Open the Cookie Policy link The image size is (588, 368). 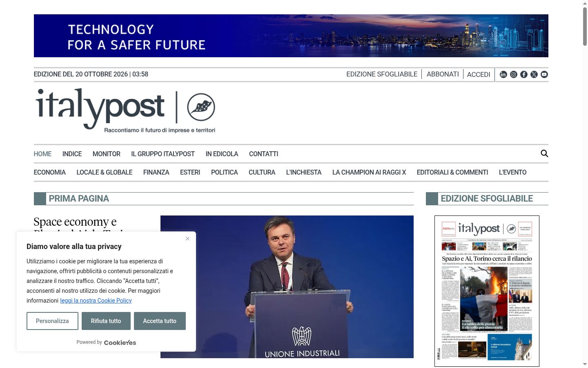click(96, 301)
